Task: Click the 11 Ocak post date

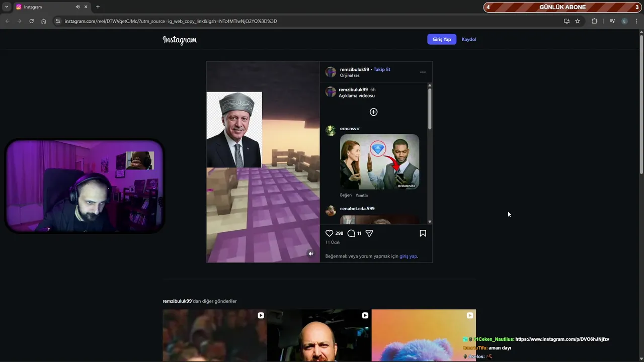Action: coord(333,242)
